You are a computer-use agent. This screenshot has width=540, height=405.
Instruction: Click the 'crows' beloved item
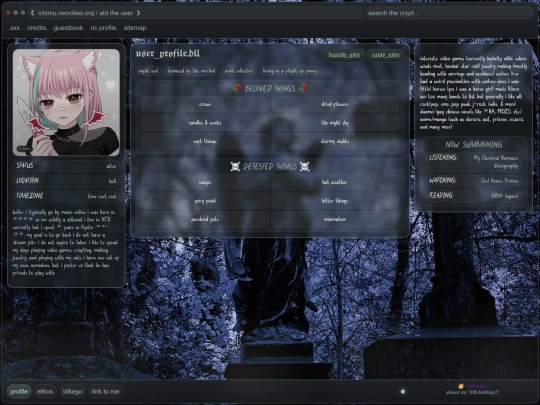click(205, 104)
